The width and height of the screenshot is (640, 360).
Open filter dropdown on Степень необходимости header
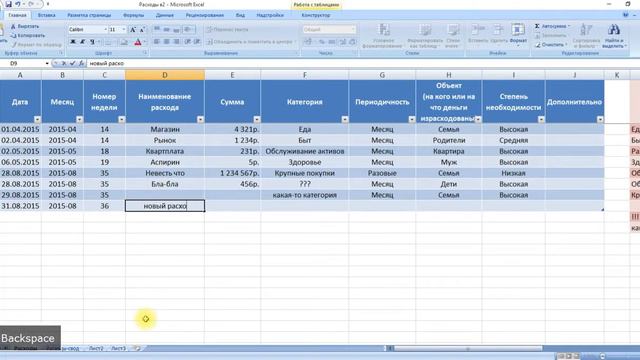pyautogui.click(x=541, y=120)
